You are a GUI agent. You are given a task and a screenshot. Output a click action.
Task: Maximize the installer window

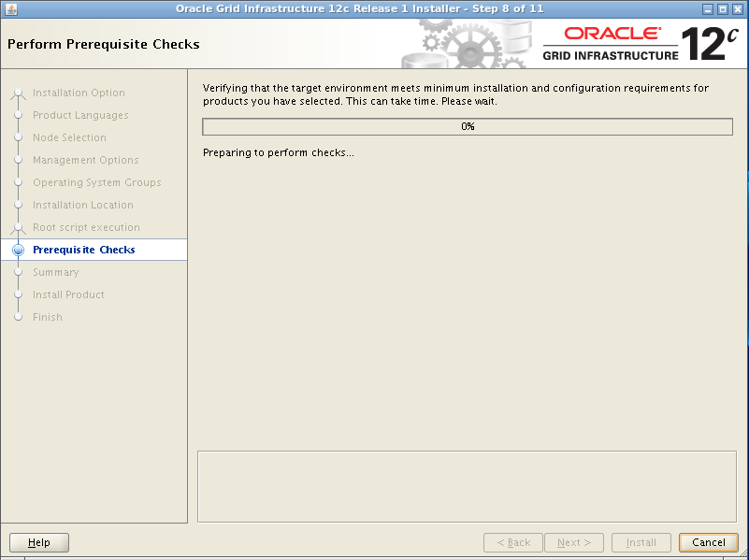pos(723,8)
